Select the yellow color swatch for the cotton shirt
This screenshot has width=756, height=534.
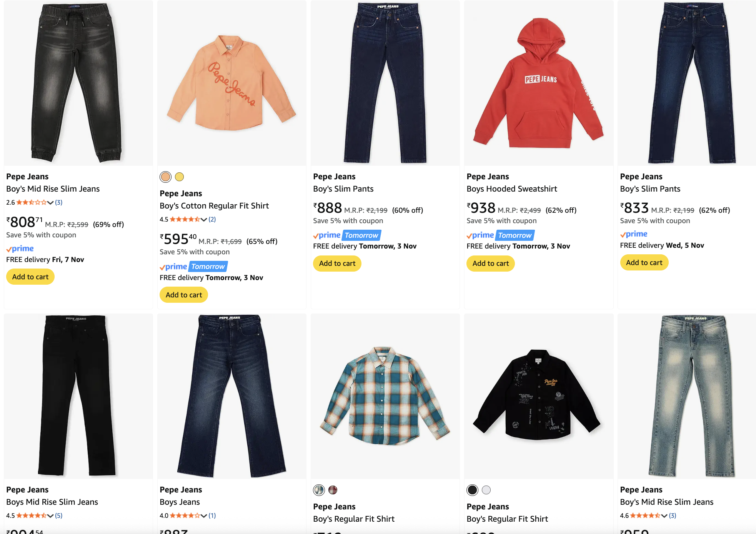(x=179, y=177)
